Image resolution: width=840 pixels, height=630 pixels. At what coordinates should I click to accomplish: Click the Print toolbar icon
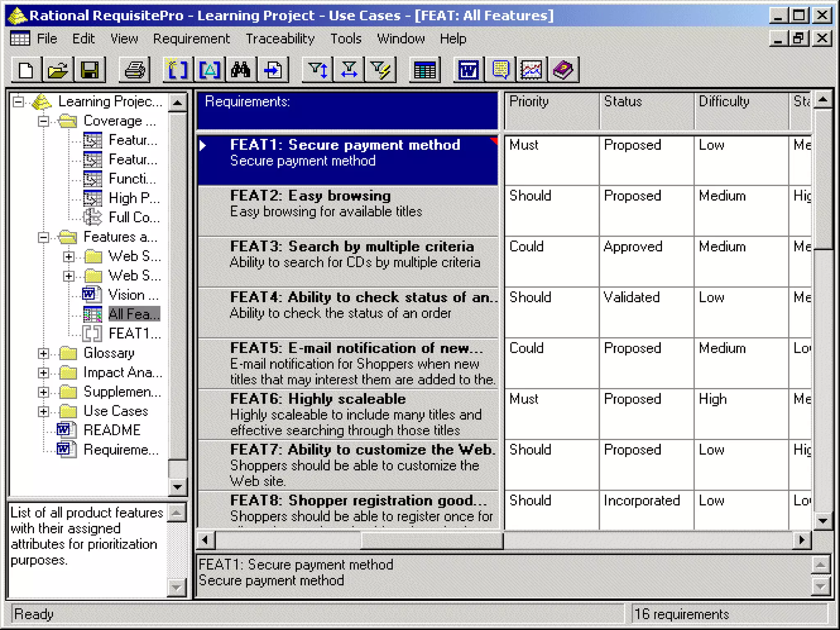coord(135,70)
